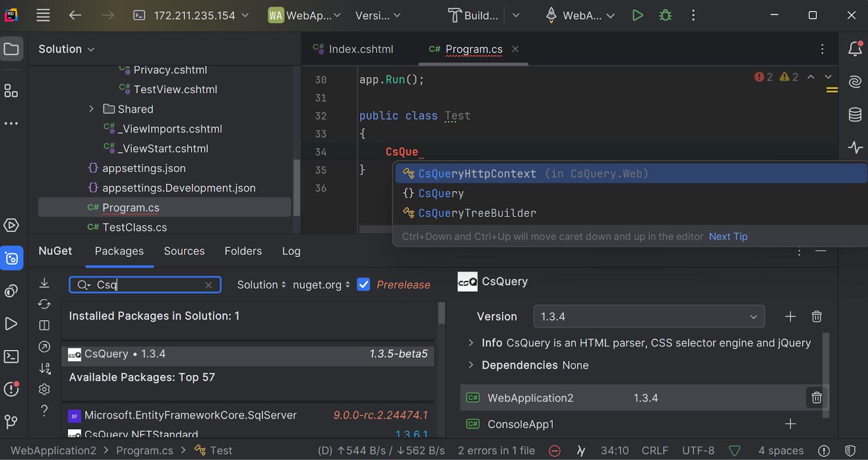Open the Structure tool window icon
The height and width of the screenshot is (460, 868).
point(11,90)
